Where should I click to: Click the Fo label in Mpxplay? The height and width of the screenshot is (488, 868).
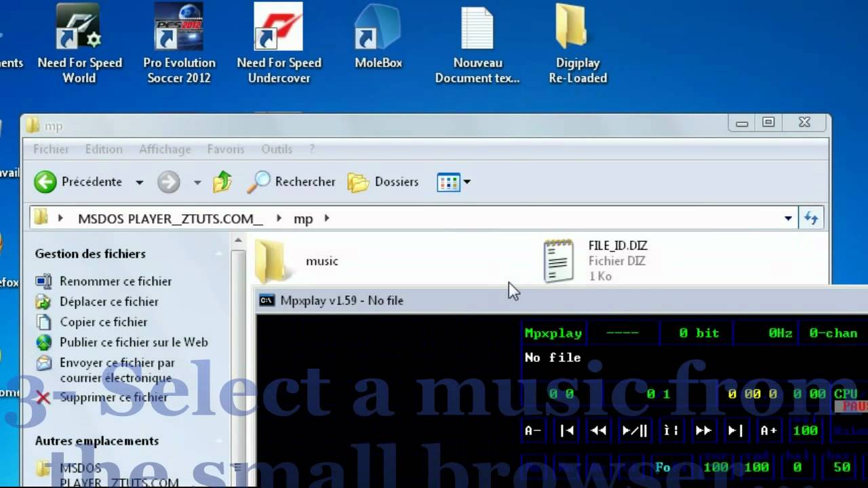coord(663,467)
